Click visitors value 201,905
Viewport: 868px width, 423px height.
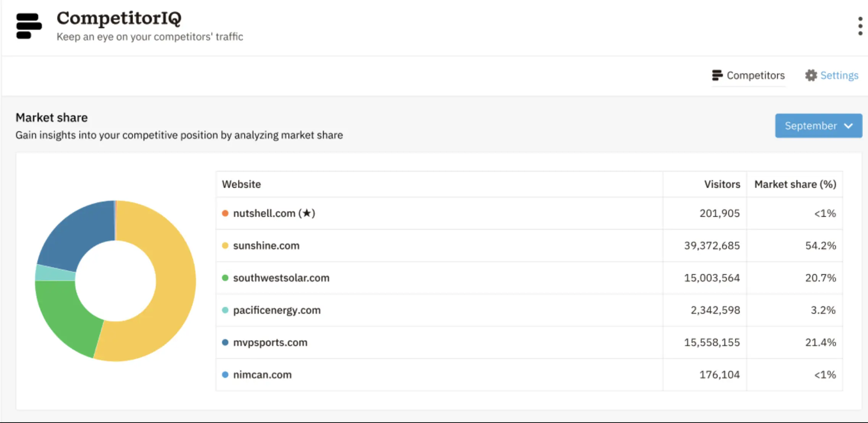point(720,213)
